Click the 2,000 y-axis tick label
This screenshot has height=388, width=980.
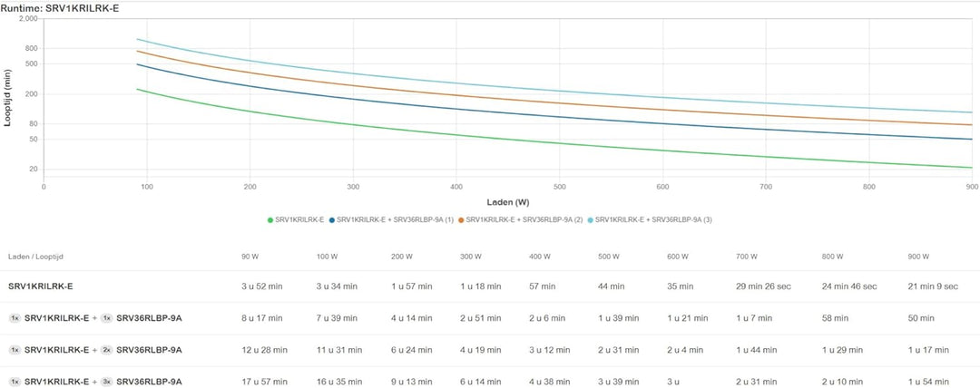click(x=28, y=19)
